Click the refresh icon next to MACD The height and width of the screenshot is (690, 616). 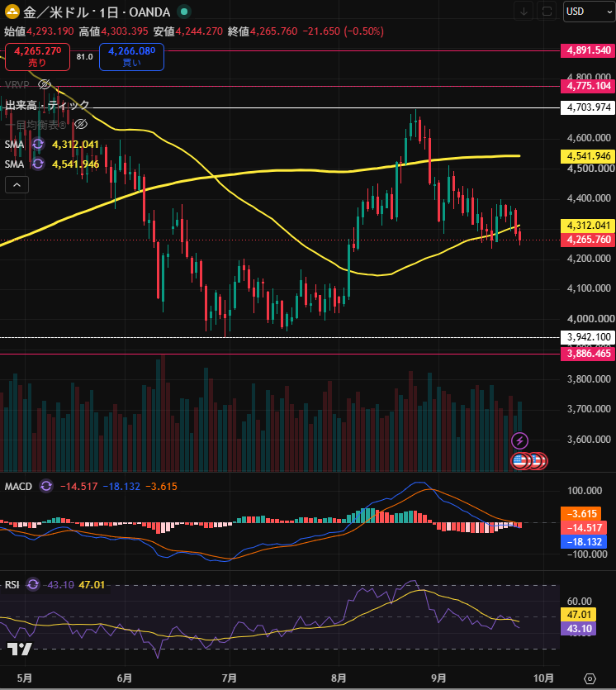[45, 486]
